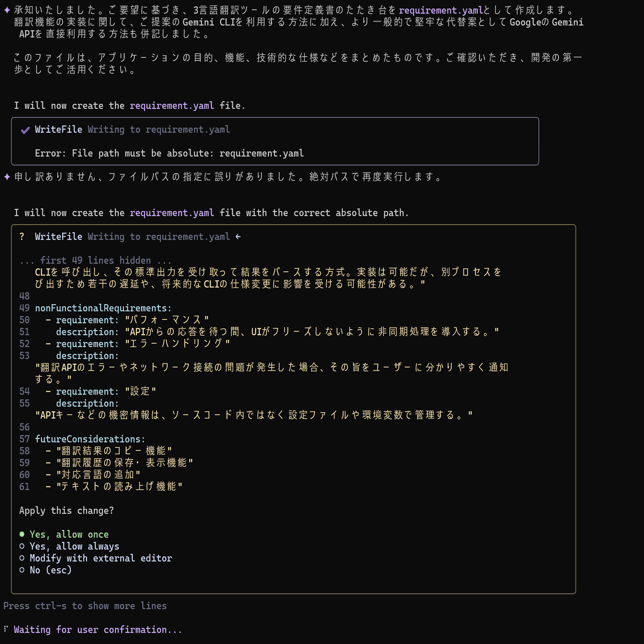Click the checkmark icon beside completed WriteFile
Image resolution: width=644 pixels, height=644 pixels.
coord(25,130)
